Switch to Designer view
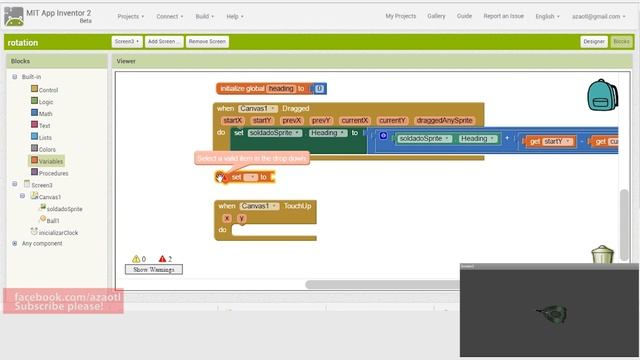640x360 pixels. click(594, 42)
